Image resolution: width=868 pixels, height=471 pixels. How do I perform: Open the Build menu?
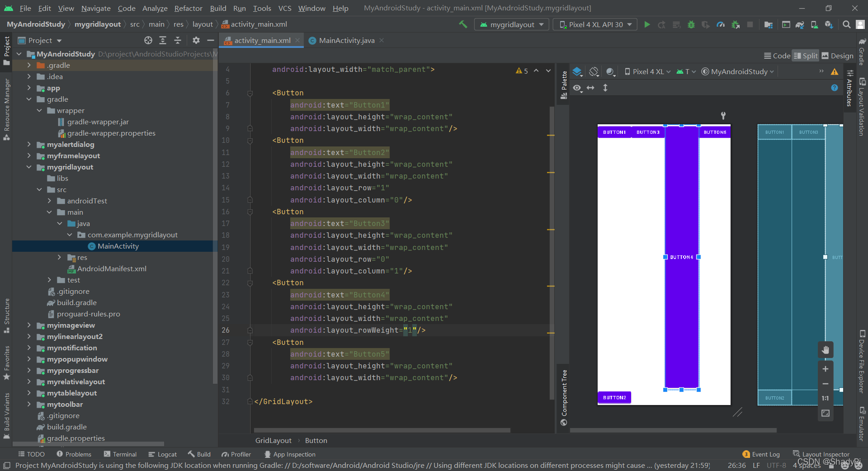click(x=218, y=8)
